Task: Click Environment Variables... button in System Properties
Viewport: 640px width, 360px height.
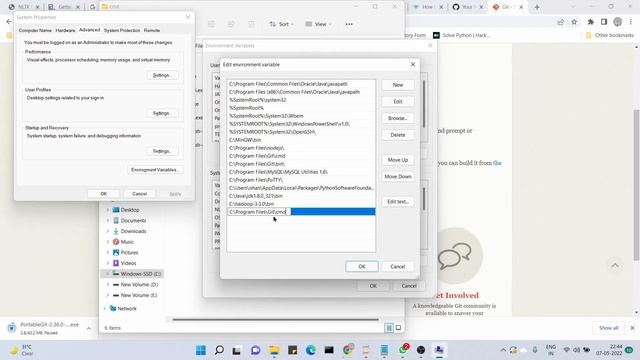Action: click(155, 170)
